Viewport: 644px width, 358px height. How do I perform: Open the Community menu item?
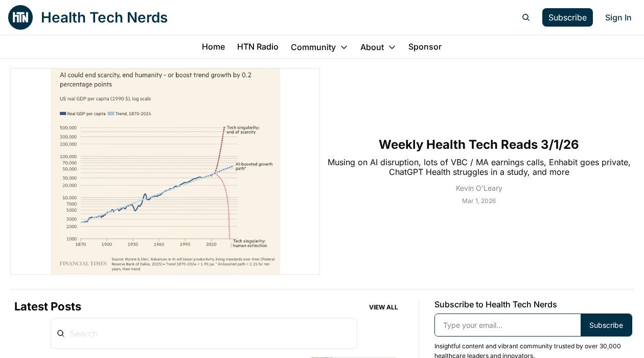pyautogui.click(x=313, y=47)
